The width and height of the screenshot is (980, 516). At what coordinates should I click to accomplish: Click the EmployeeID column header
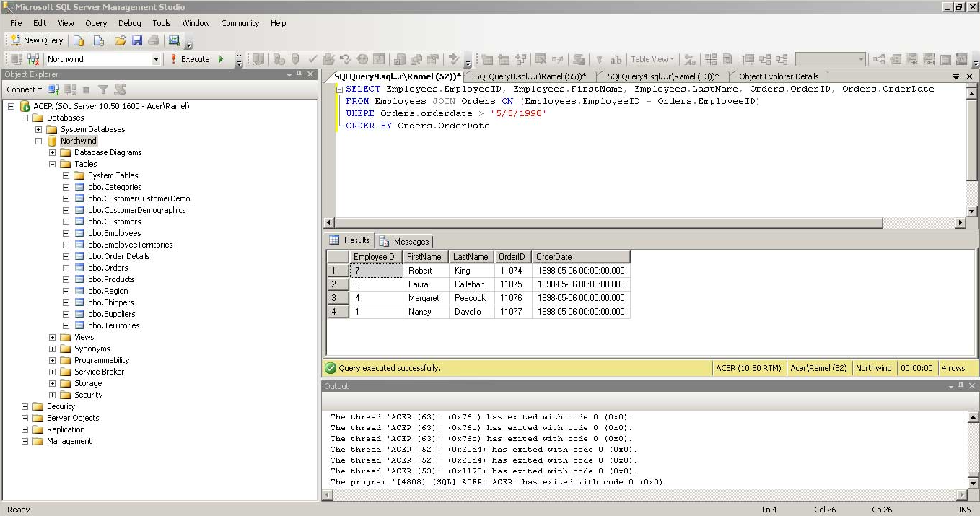[x=376, y=257]
